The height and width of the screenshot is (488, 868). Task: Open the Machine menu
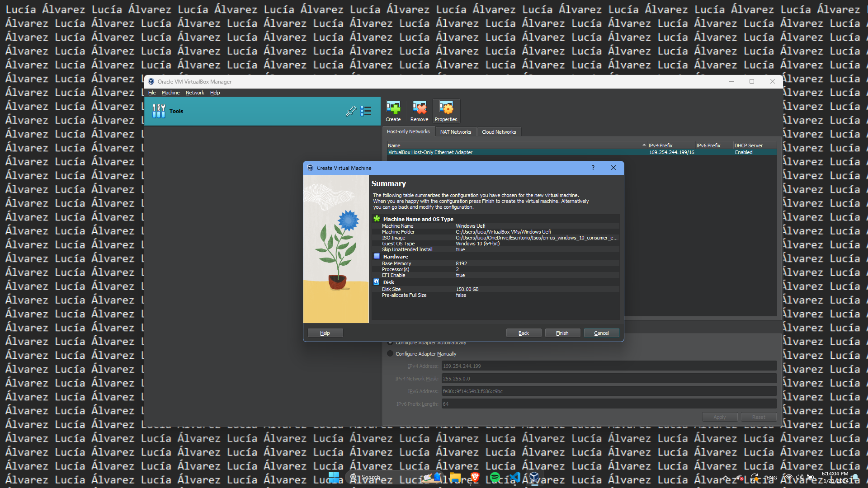170,93
